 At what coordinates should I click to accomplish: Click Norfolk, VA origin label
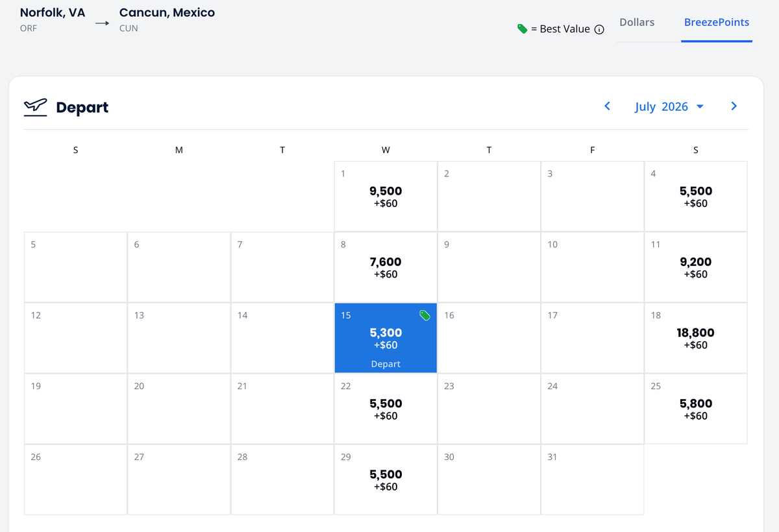(52, 12)
